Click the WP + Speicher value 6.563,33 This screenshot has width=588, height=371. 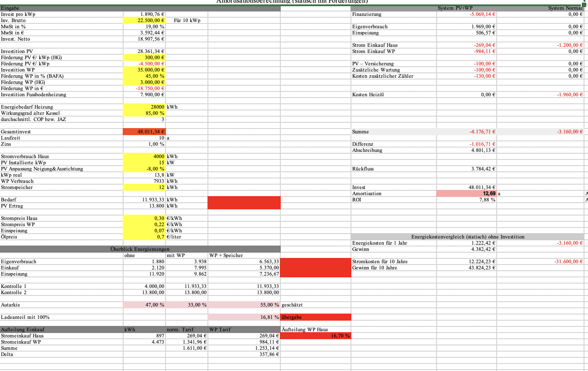(x=269, y=261)
